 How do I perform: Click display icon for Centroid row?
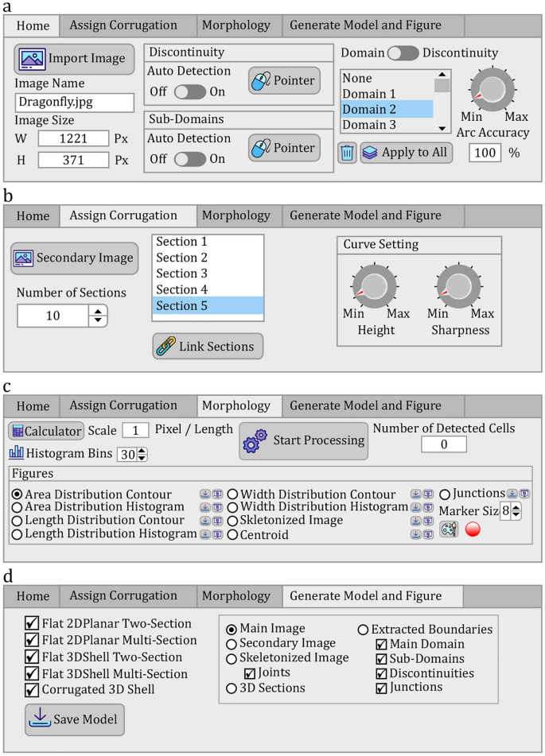coord(428,534)
